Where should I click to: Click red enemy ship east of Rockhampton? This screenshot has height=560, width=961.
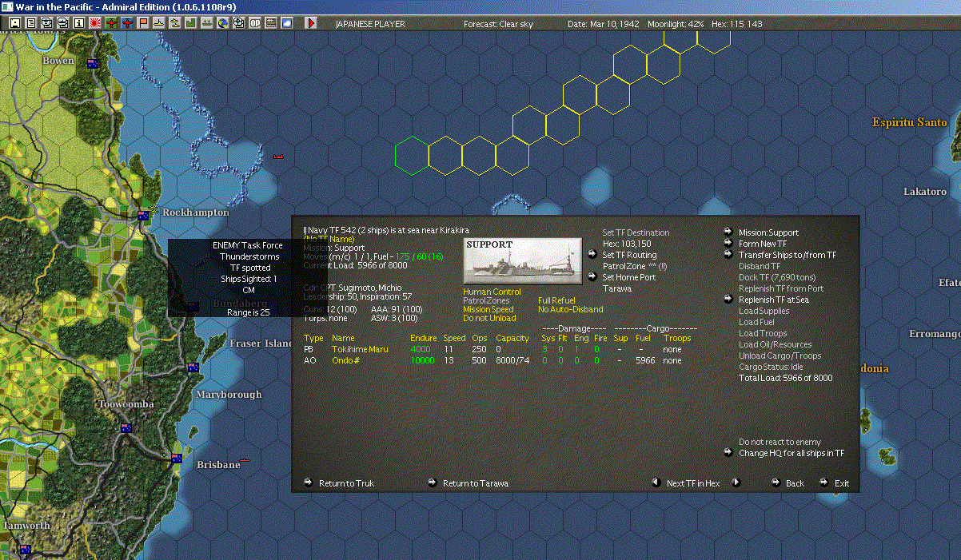pyautogui.click(x=278, y=157)
